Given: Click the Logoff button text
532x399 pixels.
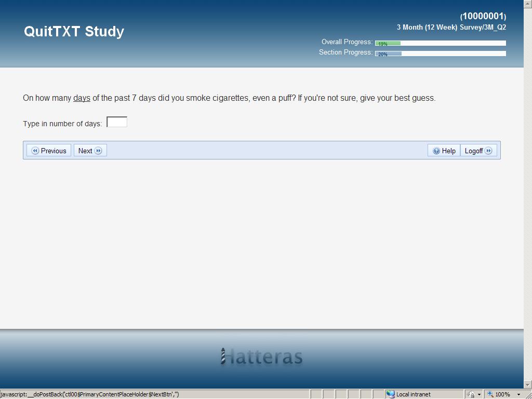Looking at the screenshot, I should tap(474, 151).
